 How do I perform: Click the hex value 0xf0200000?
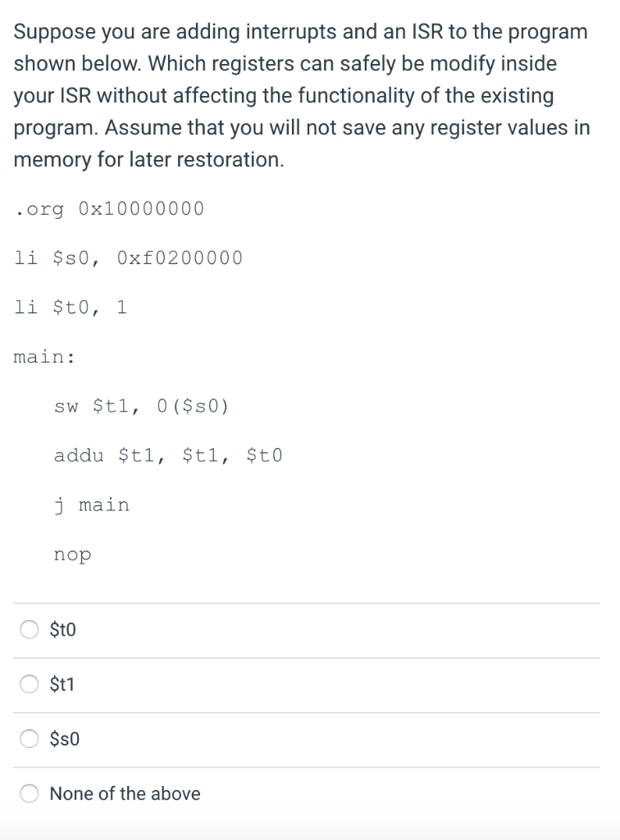coord(180,258)
